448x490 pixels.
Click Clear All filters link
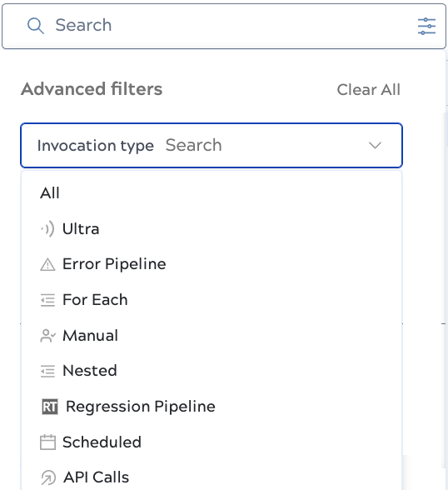[368, 90]
